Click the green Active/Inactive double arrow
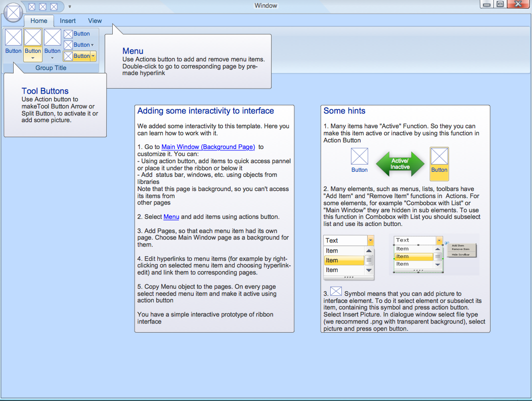532x401 pixels. pyautogui.click(x=400, y=164)
